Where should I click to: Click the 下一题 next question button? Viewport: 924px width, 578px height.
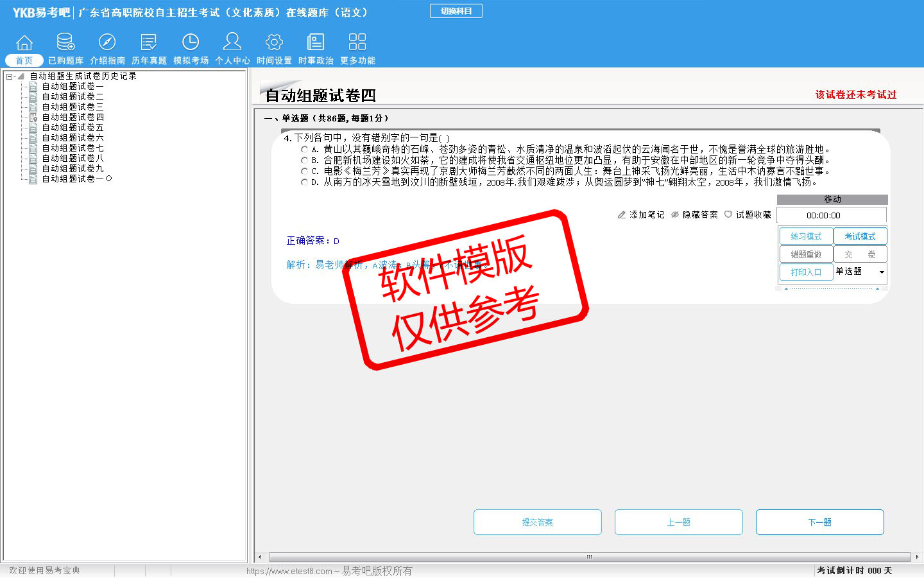819,522
